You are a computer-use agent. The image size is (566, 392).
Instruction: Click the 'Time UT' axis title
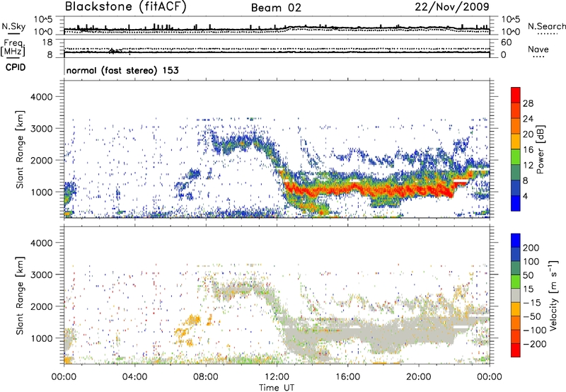tap(277, 388)
